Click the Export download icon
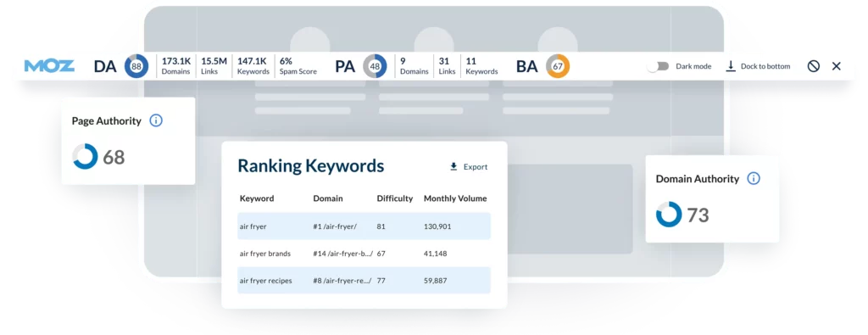Screen dimensions: 868x335 click(x=454, y=167)
